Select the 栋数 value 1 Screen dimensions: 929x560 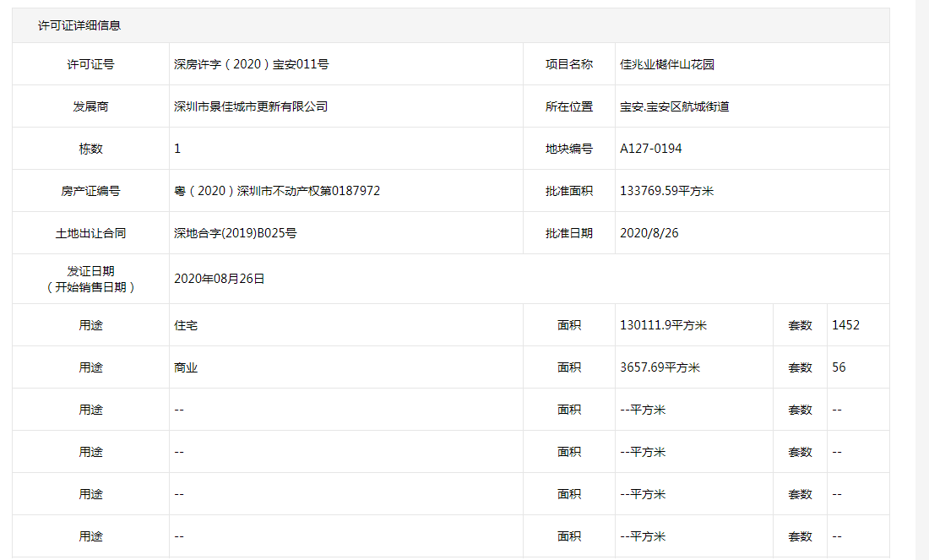point(177,148)
